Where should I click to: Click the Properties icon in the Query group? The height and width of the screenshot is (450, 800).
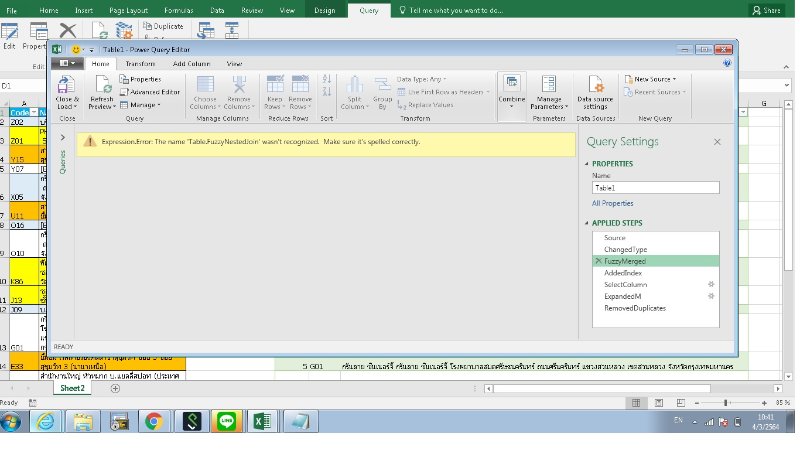coord(124,79)
